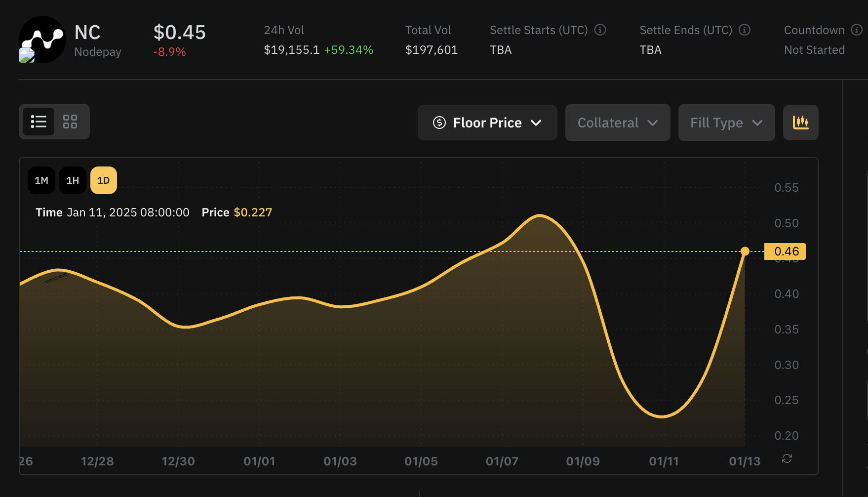This screenshot has height=497, width=868.
Task: Switch to the grid view icon
Action: click(x=70, y=122)
